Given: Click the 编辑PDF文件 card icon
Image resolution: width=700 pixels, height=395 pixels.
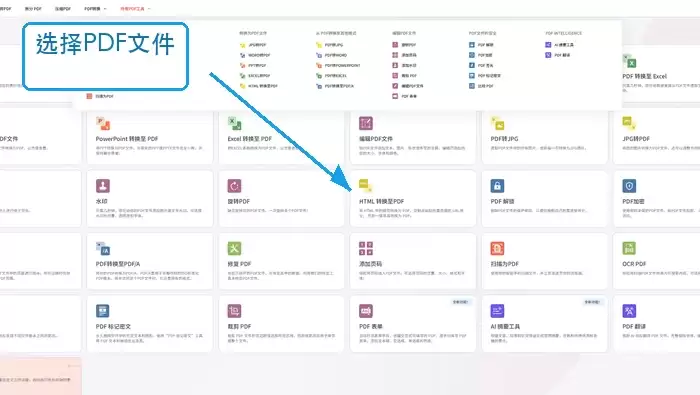Looking at the screenshot, I should (x=366, y=123).
